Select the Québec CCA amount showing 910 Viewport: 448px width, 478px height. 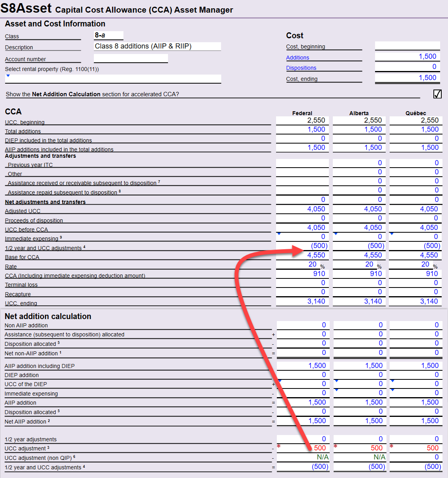416,273
